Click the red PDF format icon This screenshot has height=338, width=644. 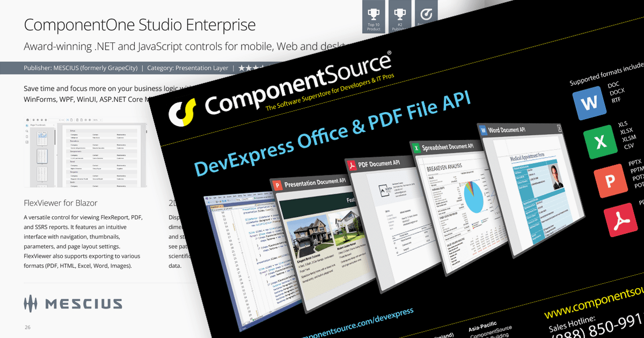[x=621, y=221]
